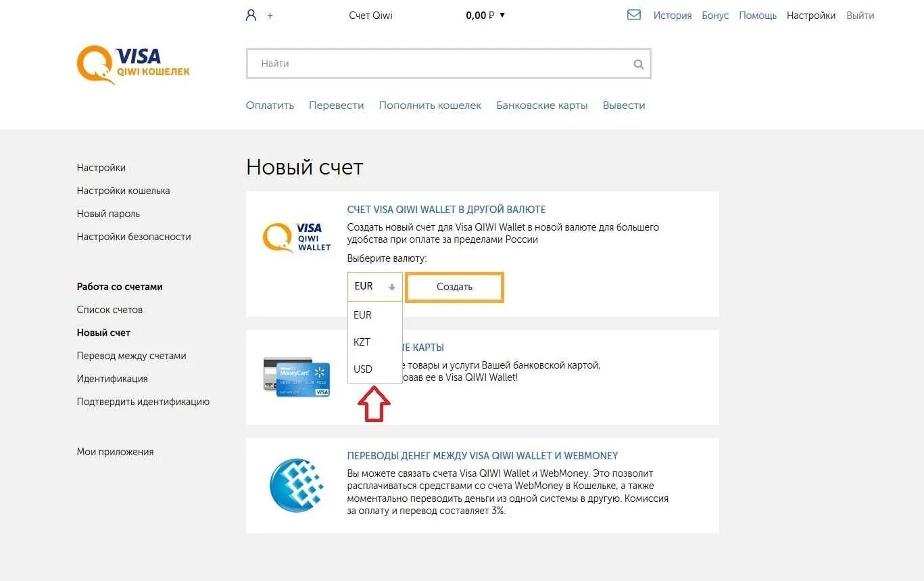Click the Создать button
Screen dimensions: 924x581
coord(454,287)
